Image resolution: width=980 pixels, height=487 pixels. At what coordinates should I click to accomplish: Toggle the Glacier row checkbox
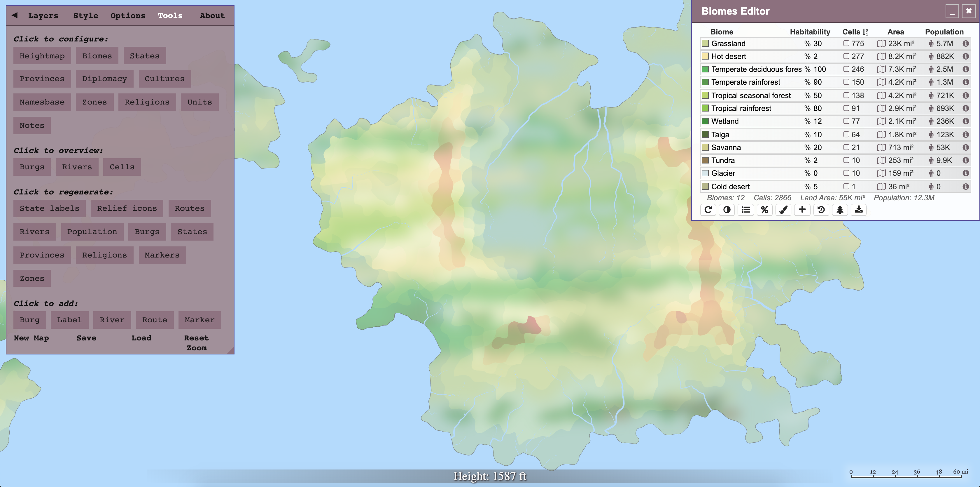coord(846,173)
